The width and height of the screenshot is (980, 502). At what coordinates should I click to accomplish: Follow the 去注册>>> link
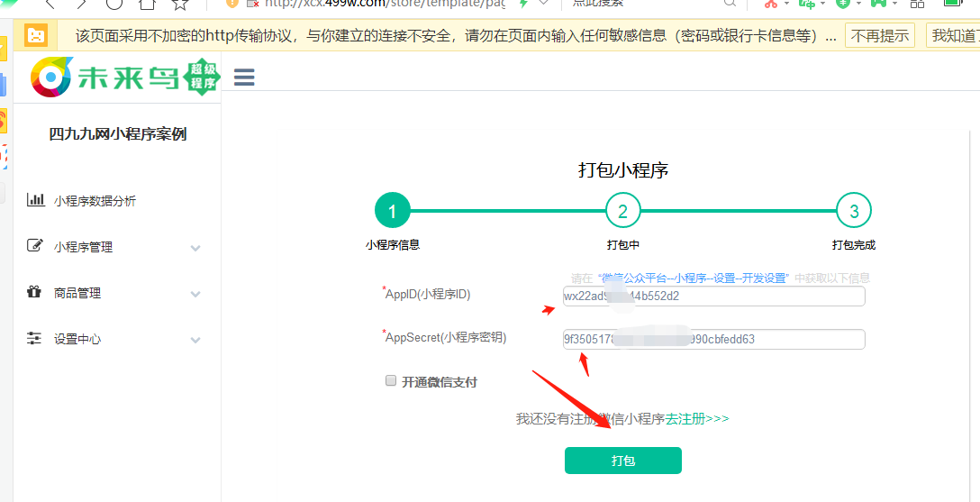697,419
